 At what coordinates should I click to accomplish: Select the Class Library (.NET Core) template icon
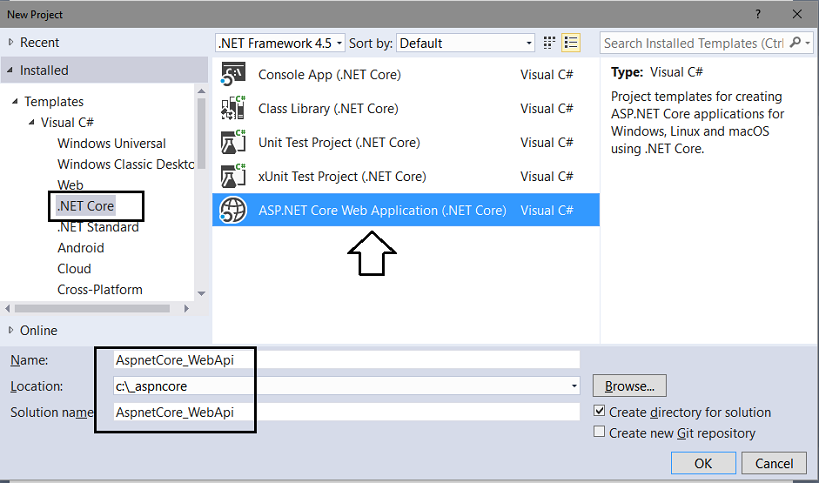point(233,108)
